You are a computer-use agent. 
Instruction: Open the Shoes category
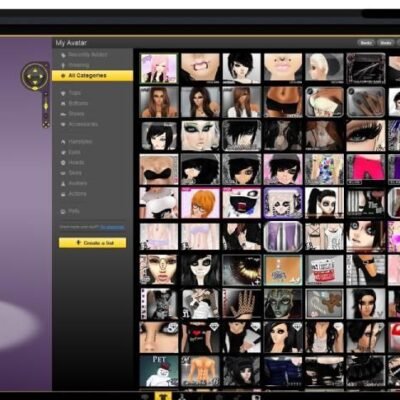[72, 114]
